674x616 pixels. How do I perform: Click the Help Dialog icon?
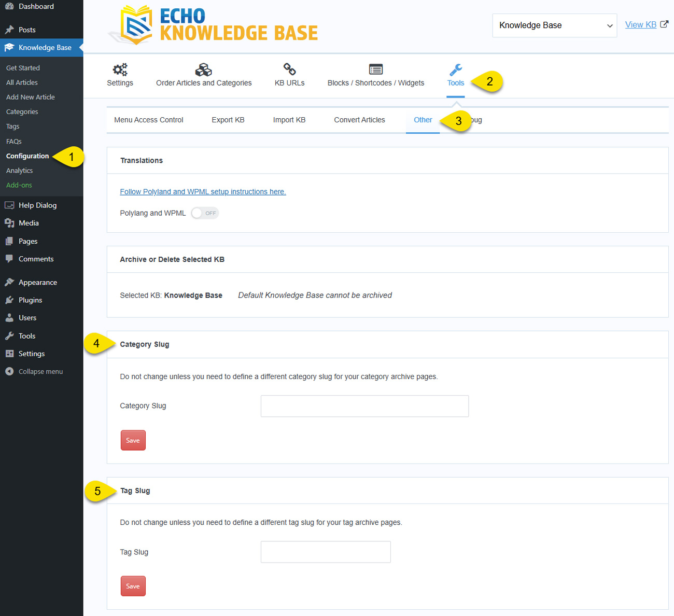(9, 205)
